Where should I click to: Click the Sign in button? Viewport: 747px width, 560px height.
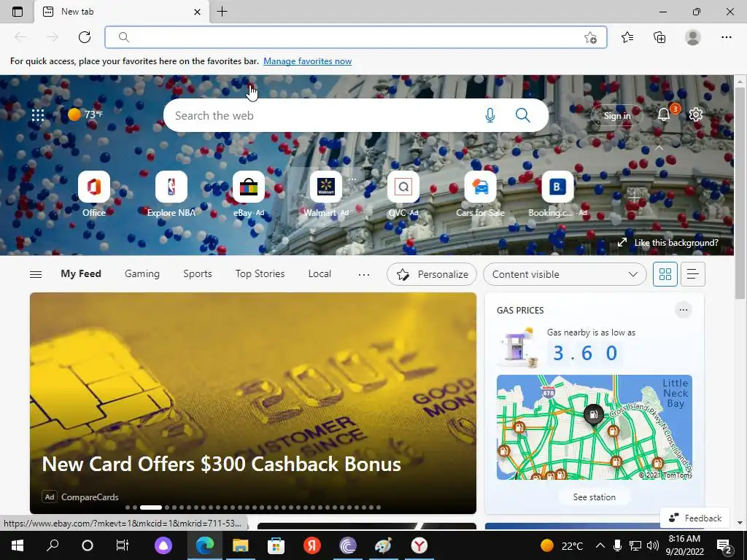617,115
